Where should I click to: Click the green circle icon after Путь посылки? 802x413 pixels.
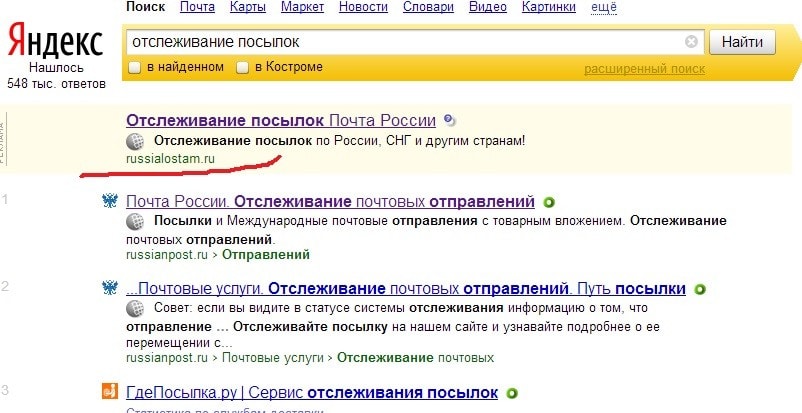699,290
